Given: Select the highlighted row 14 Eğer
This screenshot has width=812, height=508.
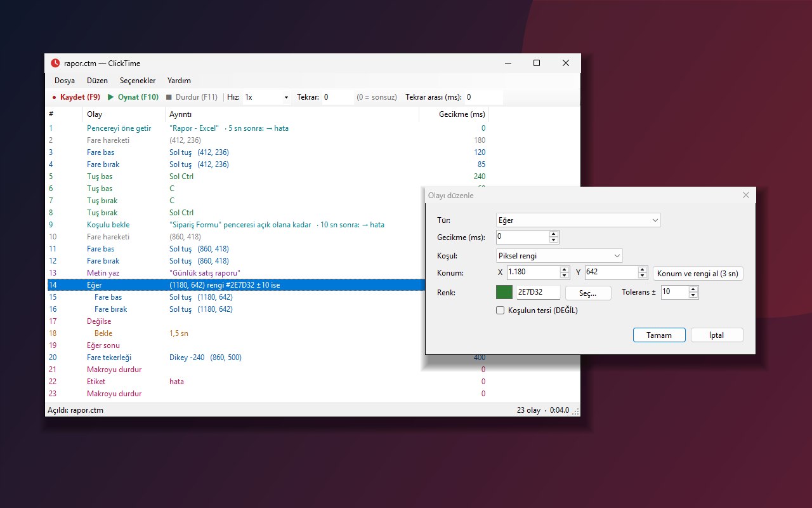Looking at the screenshot, I should [236, 285].
